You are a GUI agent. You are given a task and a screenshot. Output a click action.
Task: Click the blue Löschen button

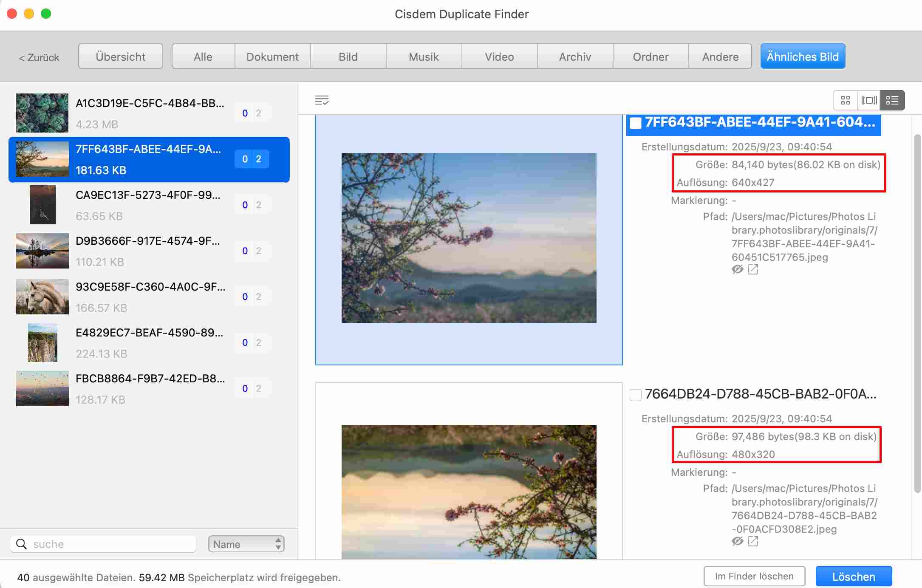coord(853,577)
